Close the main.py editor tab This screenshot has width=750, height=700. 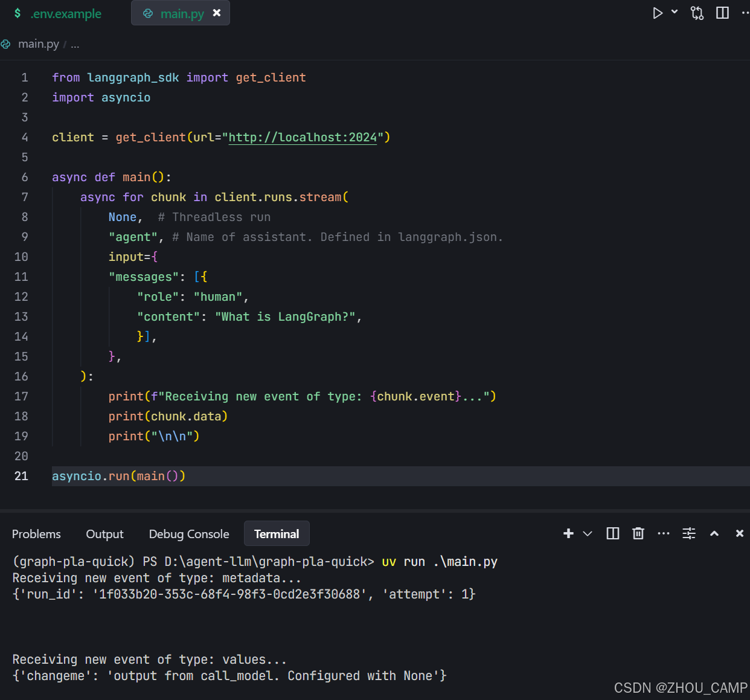pyautogui.click(x=217, y=11)
